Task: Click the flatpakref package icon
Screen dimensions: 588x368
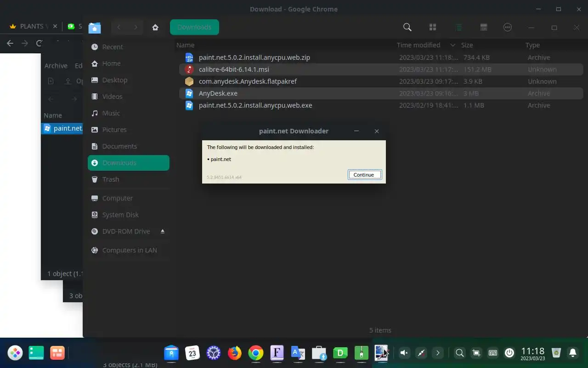Action: [189, 81]
